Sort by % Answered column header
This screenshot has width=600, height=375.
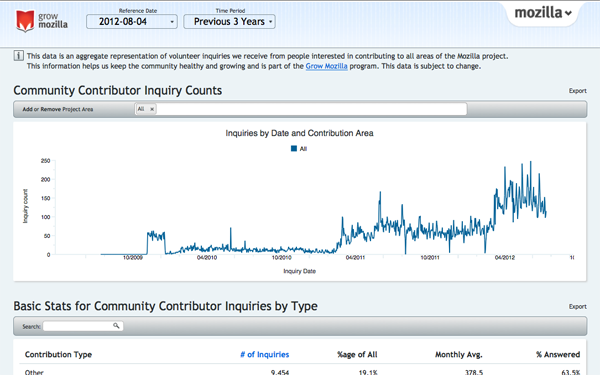click(x=558, y=354)
